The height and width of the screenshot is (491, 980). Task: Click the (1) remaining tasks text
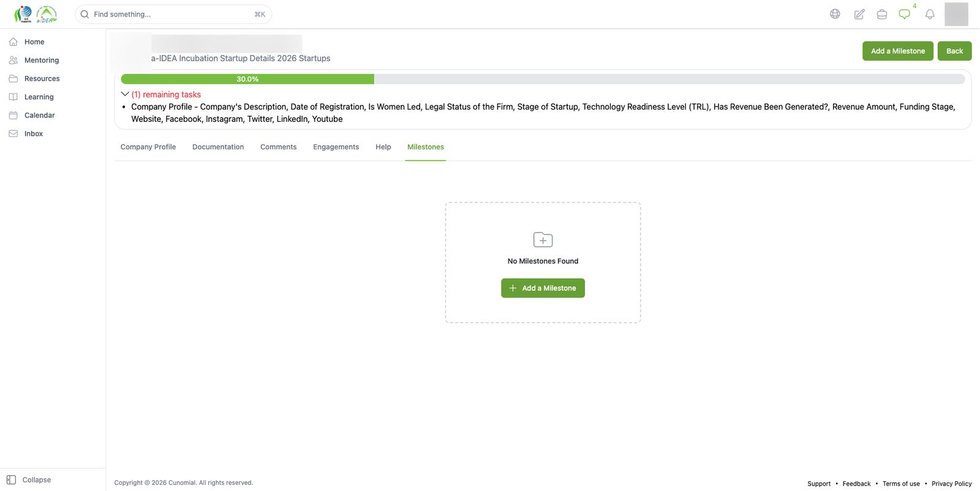166,94
